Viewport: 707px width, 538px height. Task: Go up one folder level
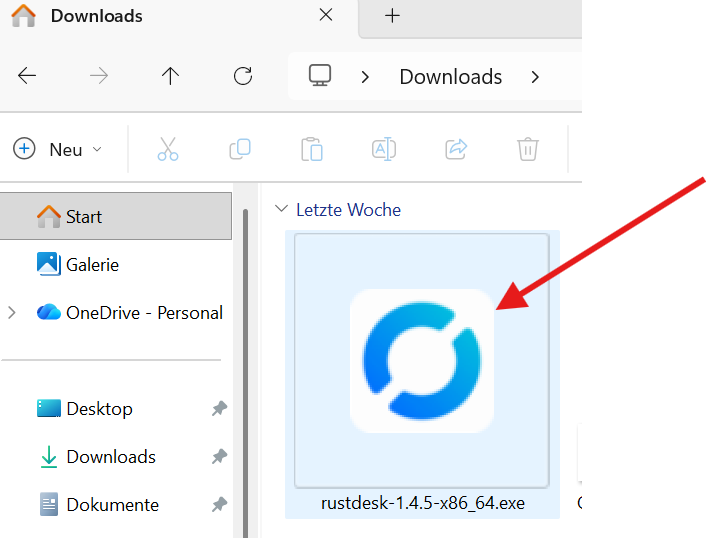coord(170,76)
